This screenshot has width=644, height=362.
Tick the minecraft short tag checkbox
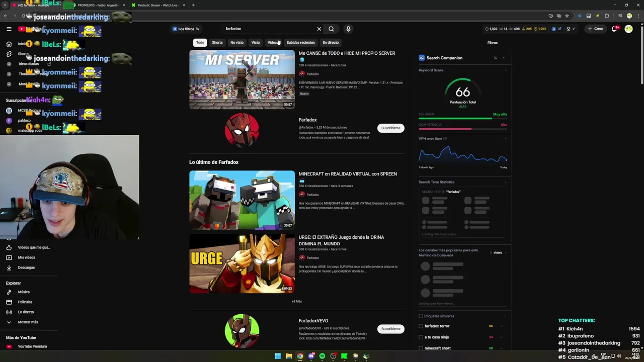[x=421, y=348]
